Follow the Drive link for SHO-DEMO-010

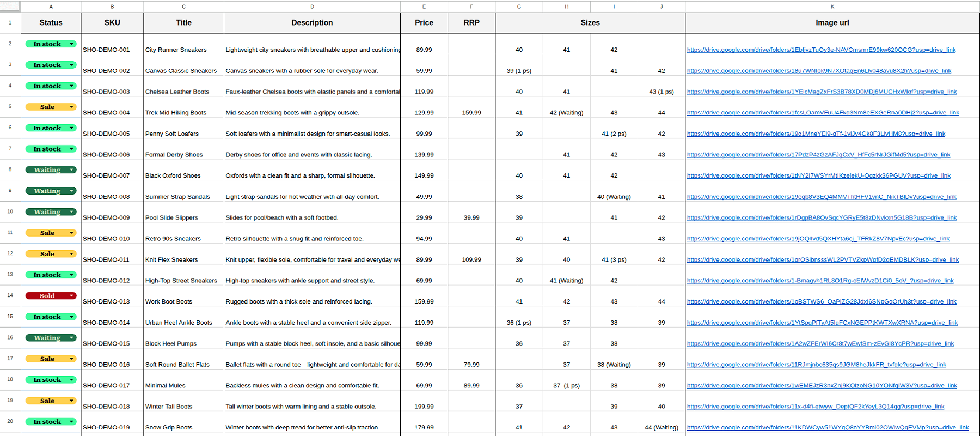[818, 239]
